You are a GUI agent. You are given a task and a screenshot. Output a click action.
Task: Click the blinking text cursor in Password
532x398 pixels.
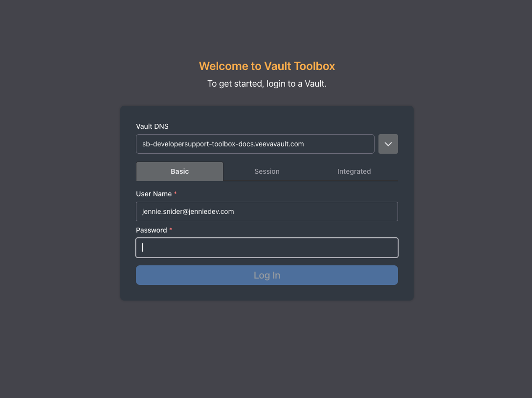coord(143,248)
